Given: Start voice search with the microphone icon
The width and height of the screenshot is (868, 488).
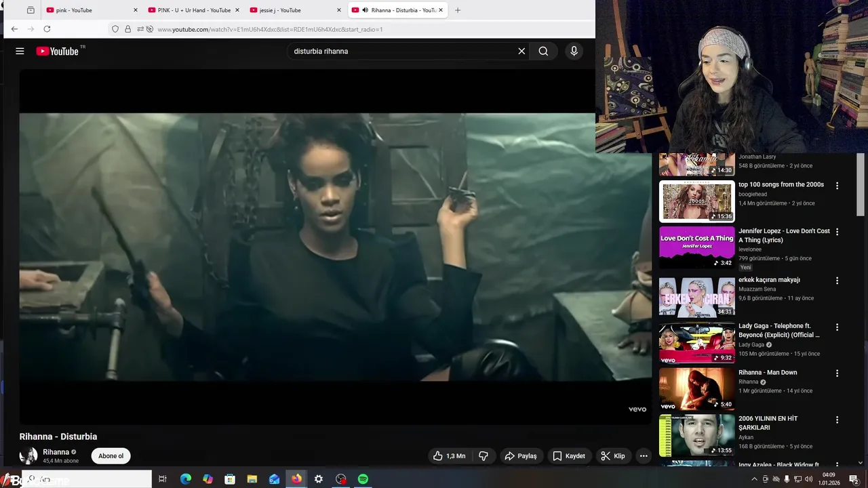Looking at the screenshot, I should [x=574, y=51].
